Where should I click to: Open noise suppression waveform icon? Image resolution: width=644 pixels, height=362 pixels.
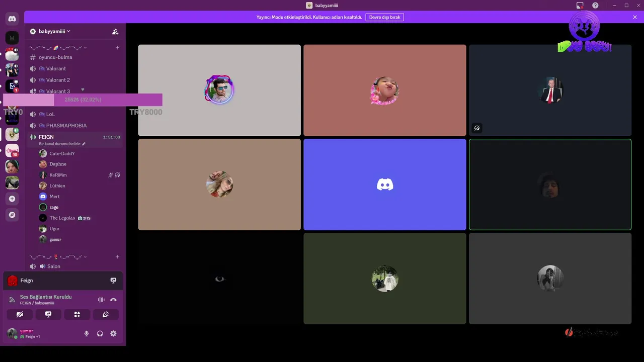point(101,300)
